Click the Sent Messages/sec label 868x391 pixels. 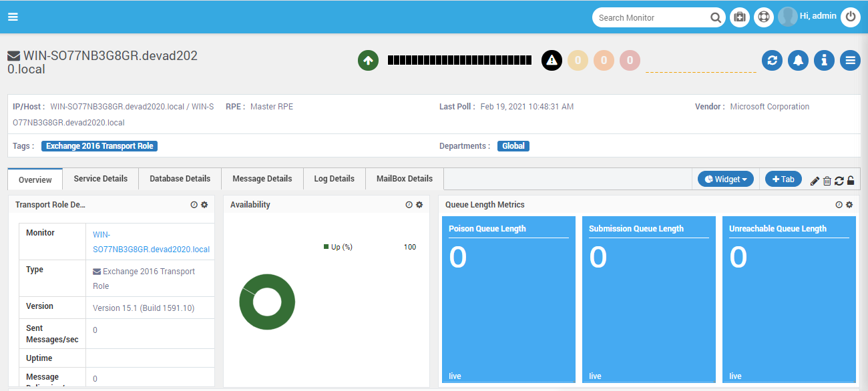(x=52, y=334)
